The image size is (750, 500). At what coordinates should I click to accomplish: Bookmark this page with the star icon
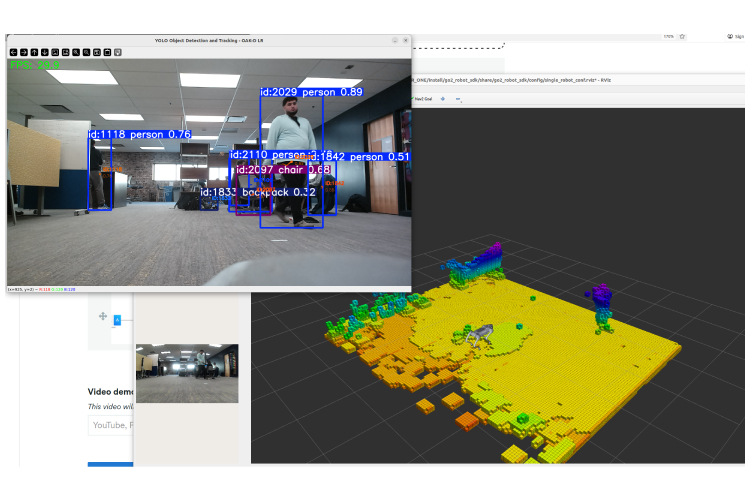click(682, 36)
